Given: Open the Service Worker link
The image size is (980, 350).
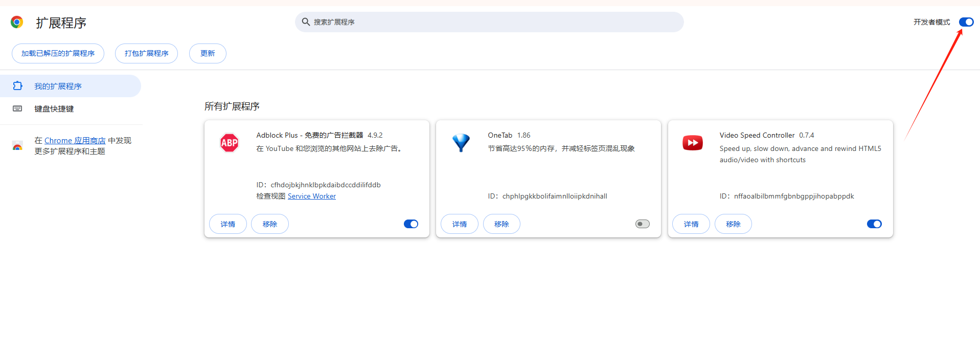Looking at the screenshot, I should [x=312, y=196].
